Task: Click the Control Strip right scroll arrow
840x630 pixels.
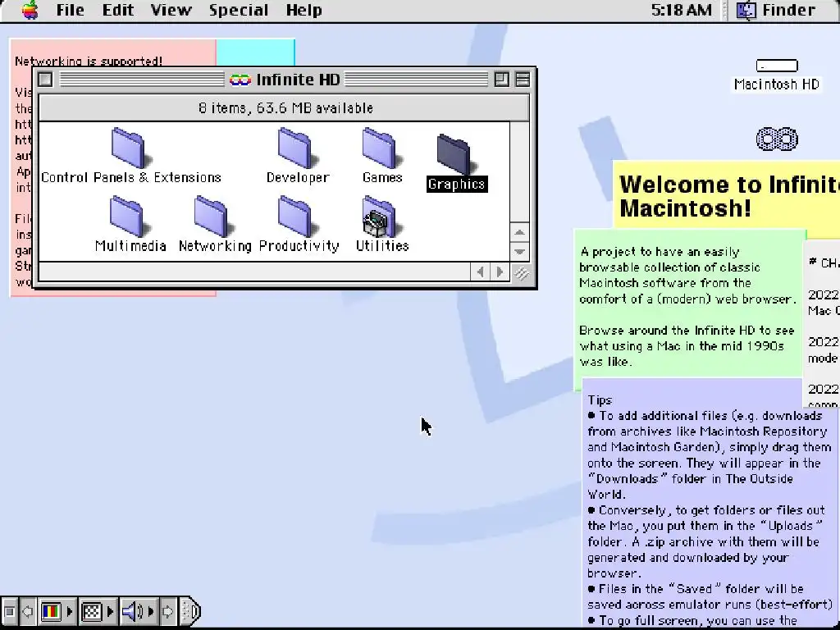Action: point(167,611)
